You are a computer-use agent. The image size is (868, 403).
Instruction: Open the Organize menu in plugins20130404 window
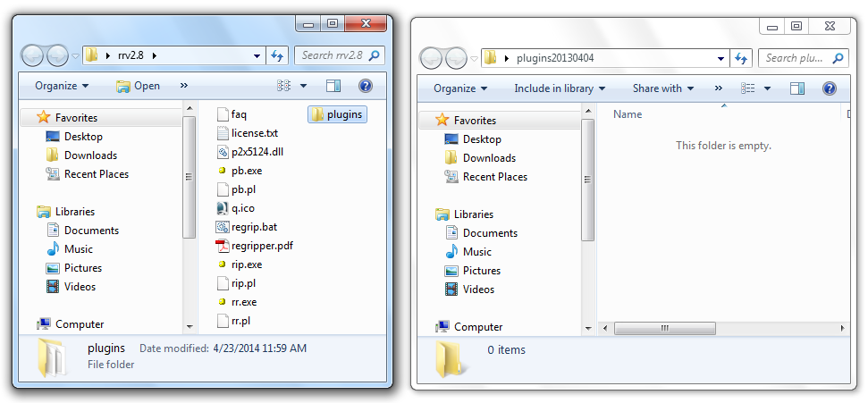coord(460,88)
